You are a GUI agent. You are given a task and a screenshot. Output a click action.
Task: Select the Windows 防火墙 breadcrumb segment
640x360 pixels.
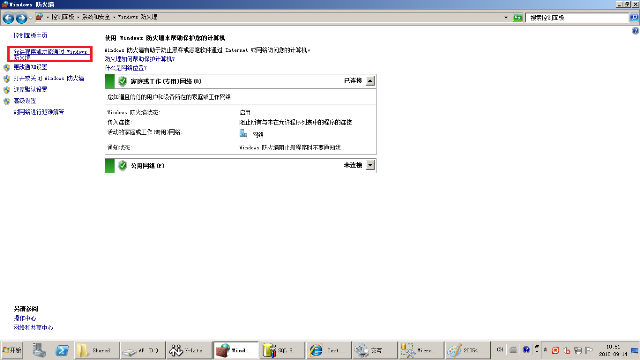point(137,17)
